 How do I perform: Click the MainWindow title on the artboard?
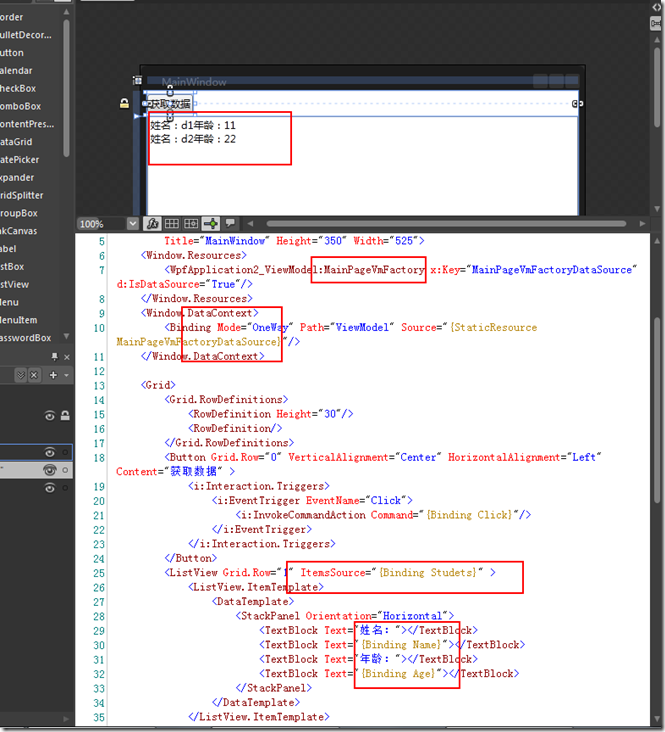coord(194,82)
